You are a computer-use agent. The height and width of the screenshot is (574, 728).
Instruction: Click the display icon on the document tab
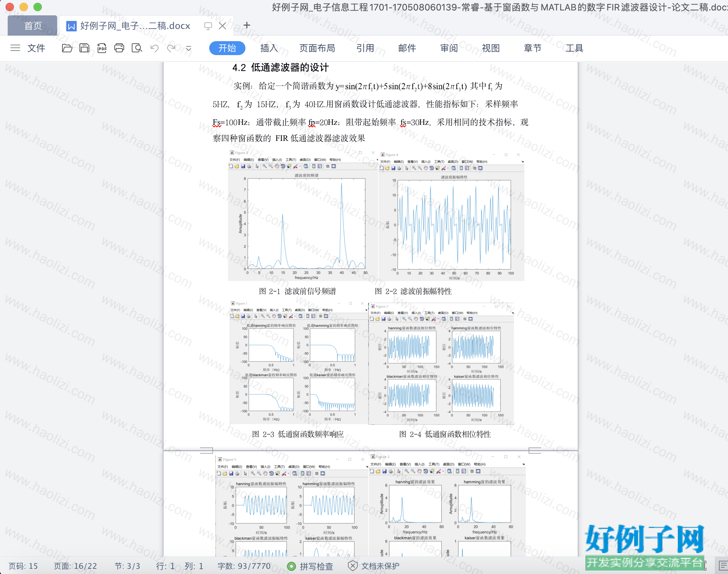(208, 26)
